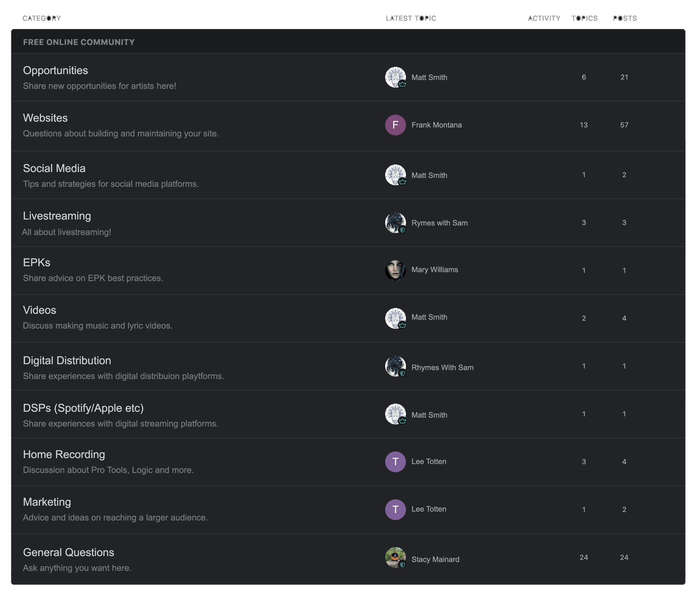Click Mary Williams' avatar in EPKs row
Screen dimensions: 700x601
click(395, 270)
